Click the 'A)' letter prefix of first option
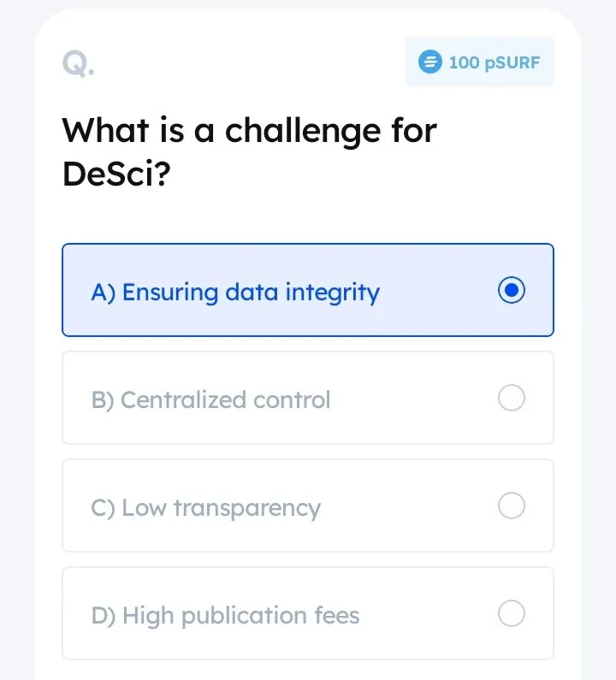Viewport: 616px width, 680px height. tap(103, 293)
